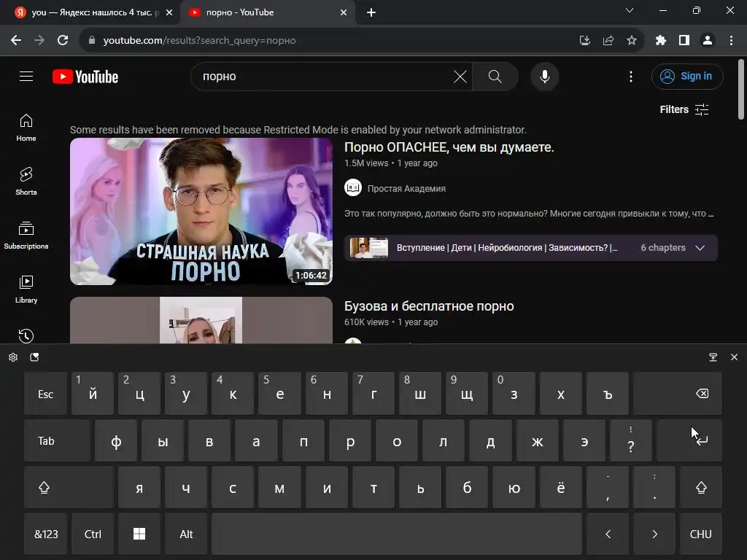Screen dimensions: 747x560
Task: Tap the left arrow key
Action: click(608, 534)
